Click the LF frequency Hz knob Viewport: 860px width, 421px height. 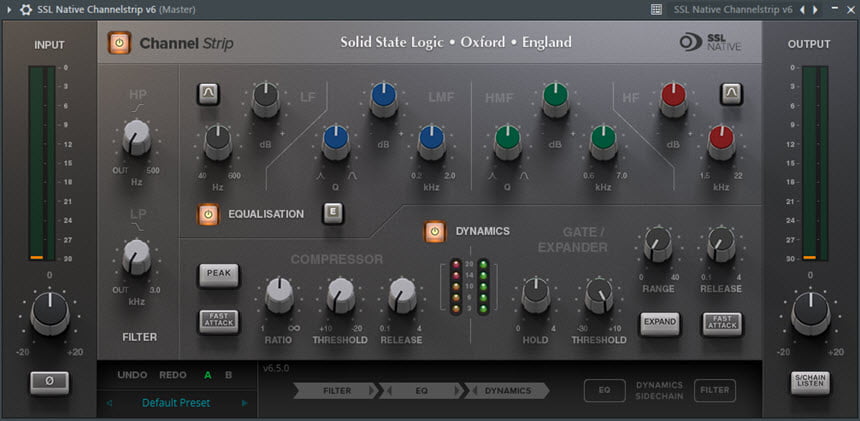[218, 141]
